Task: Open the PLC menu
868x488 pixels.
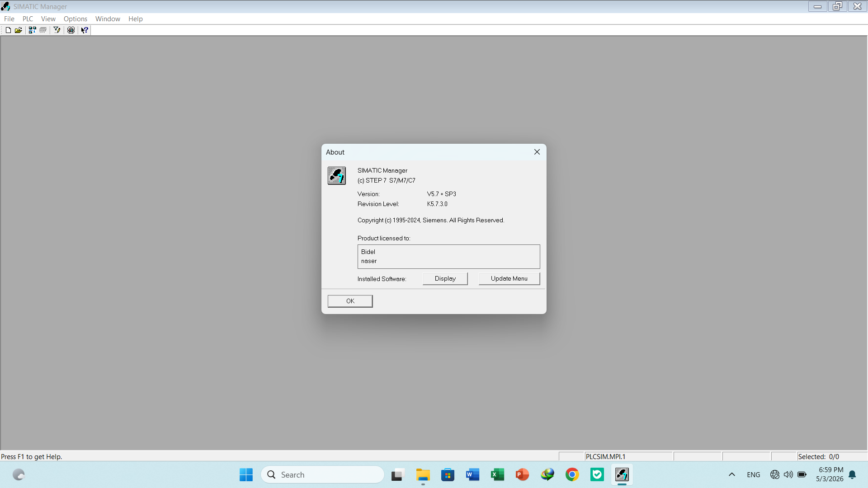Action: 28,19
